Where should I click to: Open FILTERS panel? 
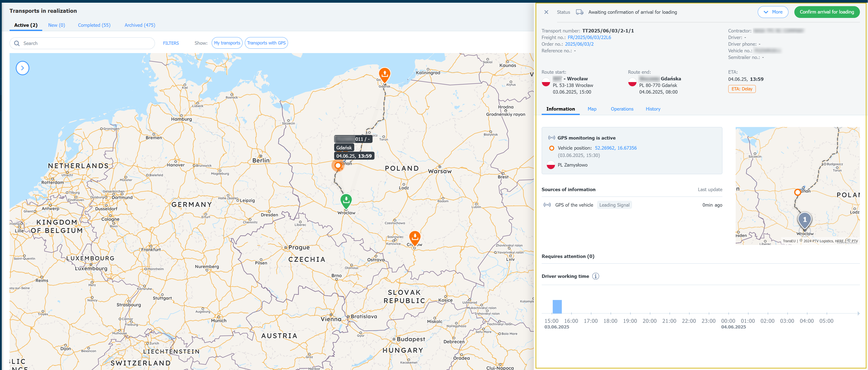coord(171,43)
